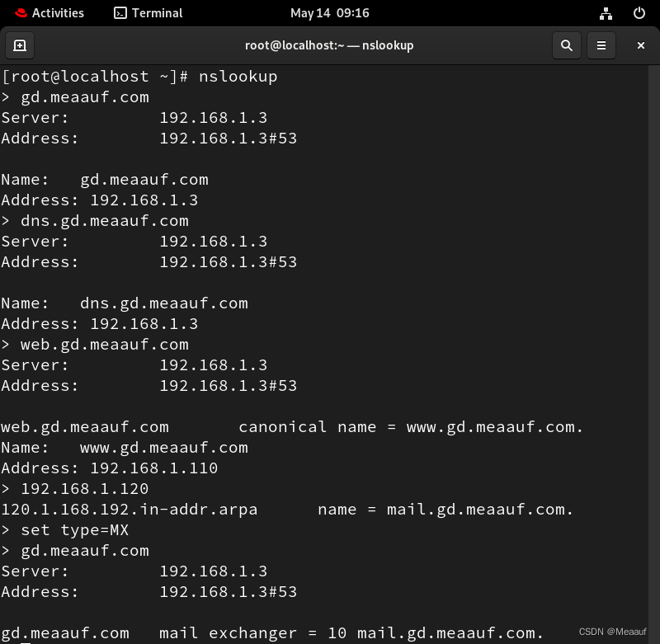Click the Red Hat logo icon
This screenshot has width=660, height=644.
(21, 13)
